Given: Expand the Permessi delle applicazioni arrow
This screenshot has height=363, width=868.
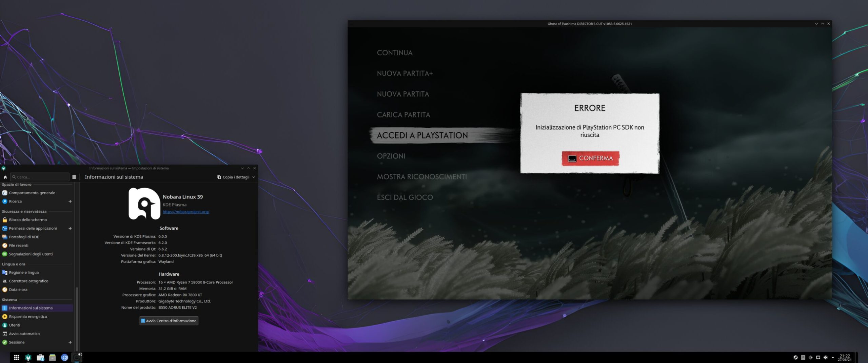Looking at the screenshot, I should pos(70,229).
